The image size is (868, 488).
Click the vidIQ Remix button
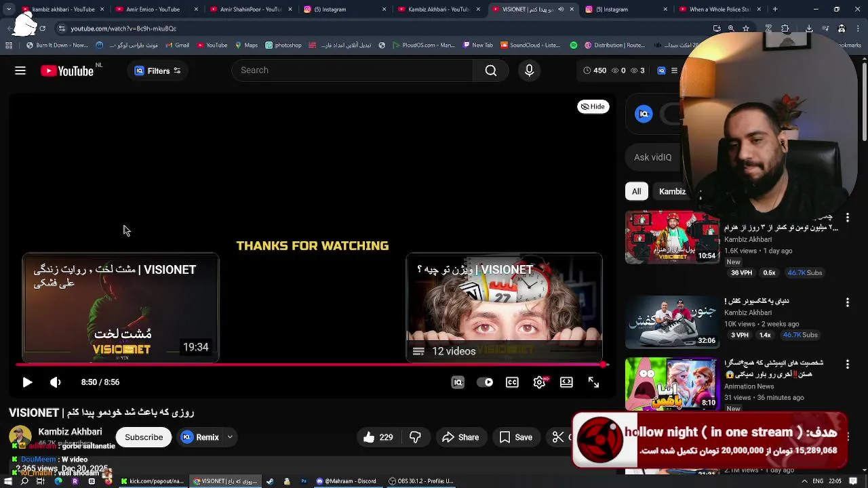pos(200,437)
